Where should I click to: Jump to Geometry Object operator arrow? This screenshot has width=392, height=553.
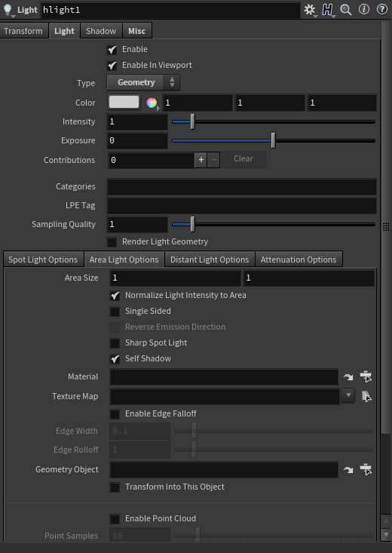click(348, 470)
